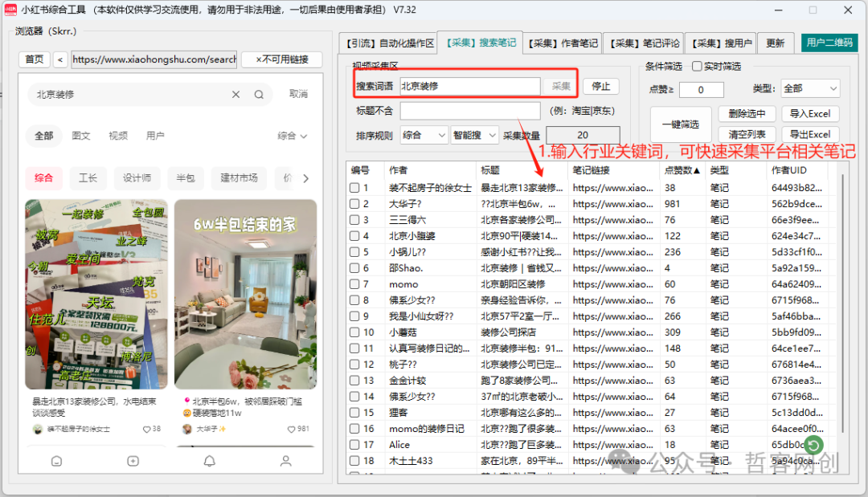Viewport: 868px width, 497px height.
Task: Switch to 【采集】搜索笔记 tab
Action: point(481,43)
